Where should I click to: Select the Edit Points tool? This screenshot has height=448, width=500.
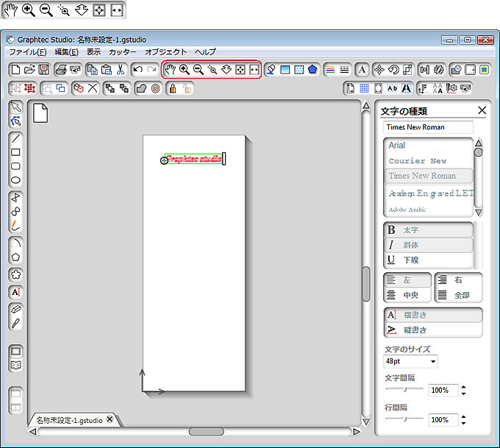click(15, 121)
